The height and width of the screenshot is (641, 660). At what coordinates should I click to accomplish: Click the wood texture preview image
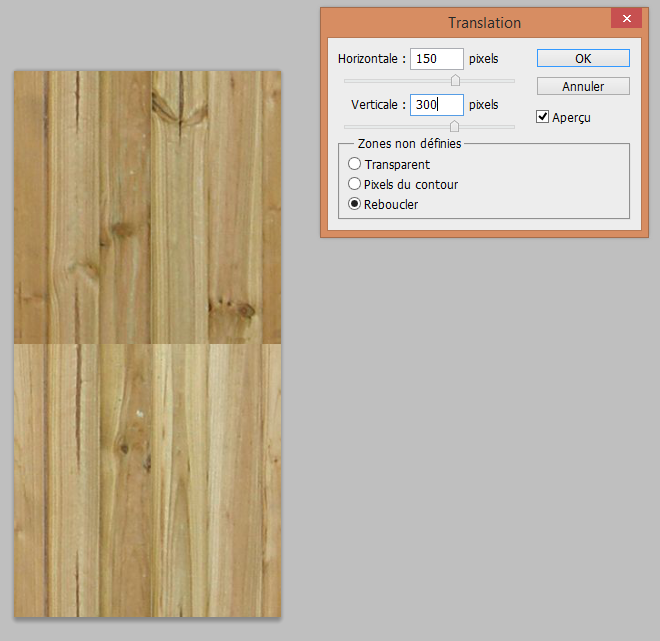[x=147, y=343]
